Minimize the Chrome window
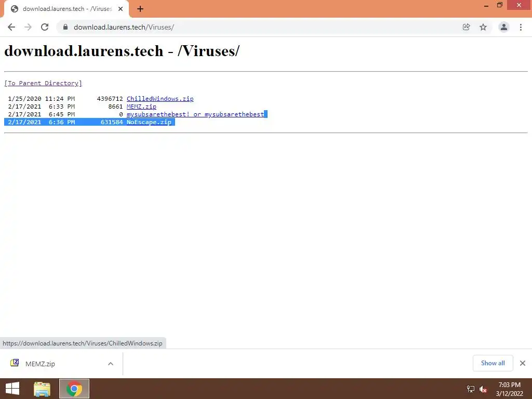The image size is (532, 399). (486, 5)
